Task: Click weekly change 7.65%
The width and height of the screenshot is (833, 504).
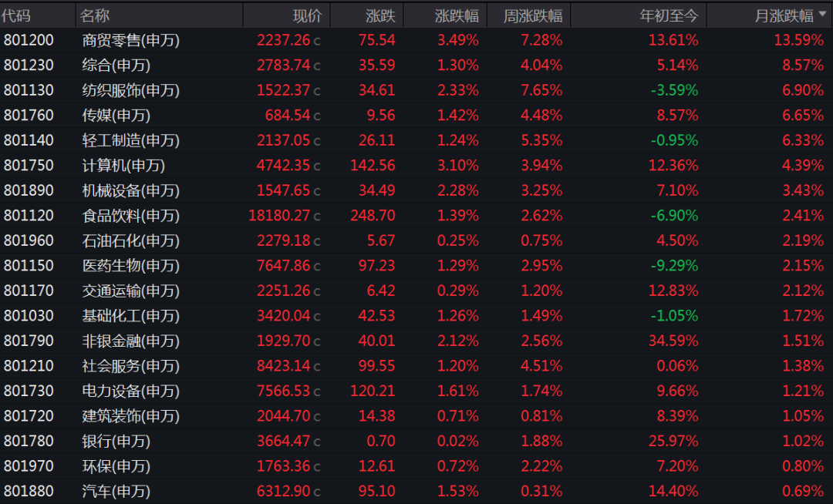Action: (541, 89)
